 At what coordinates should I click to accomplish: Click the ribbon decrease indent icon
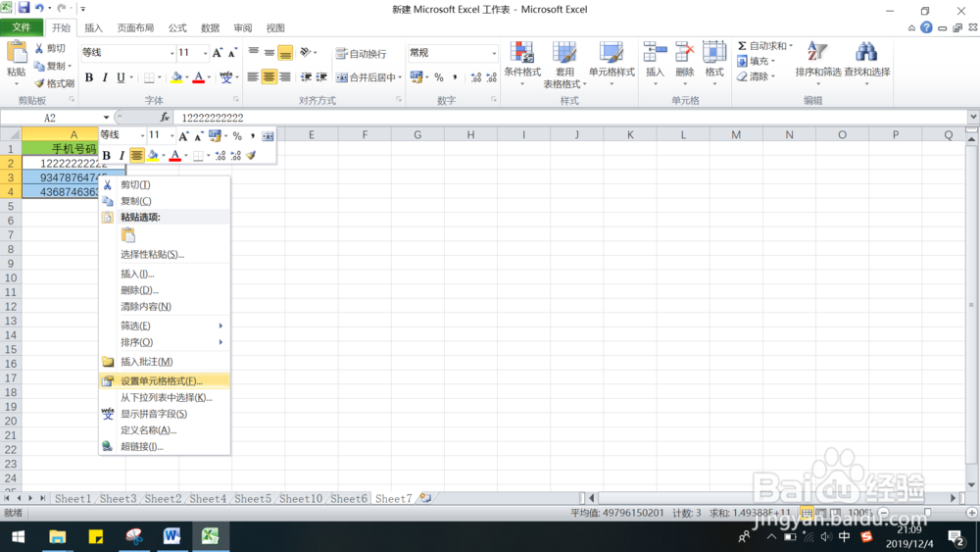[x=306, y=76]
